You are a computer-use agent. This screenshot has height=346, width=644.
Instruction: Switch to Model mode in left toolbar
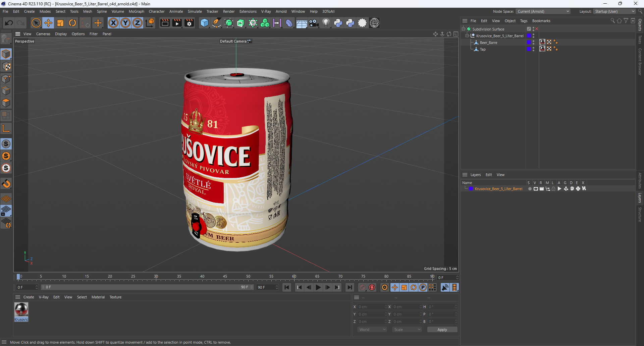6,54
